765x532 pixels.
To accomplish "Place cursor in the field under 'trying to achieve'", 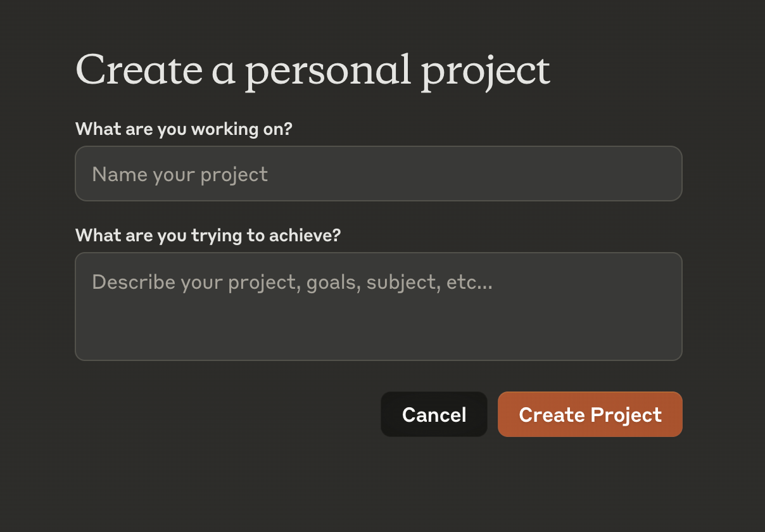I will point(378,307).
